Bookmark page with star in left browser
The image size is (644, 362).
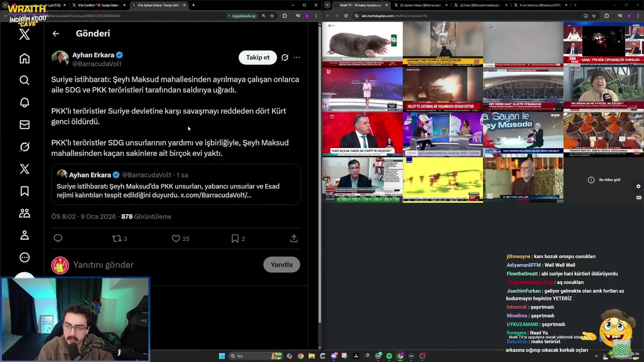pyautogui.click(x=272, y=16)
